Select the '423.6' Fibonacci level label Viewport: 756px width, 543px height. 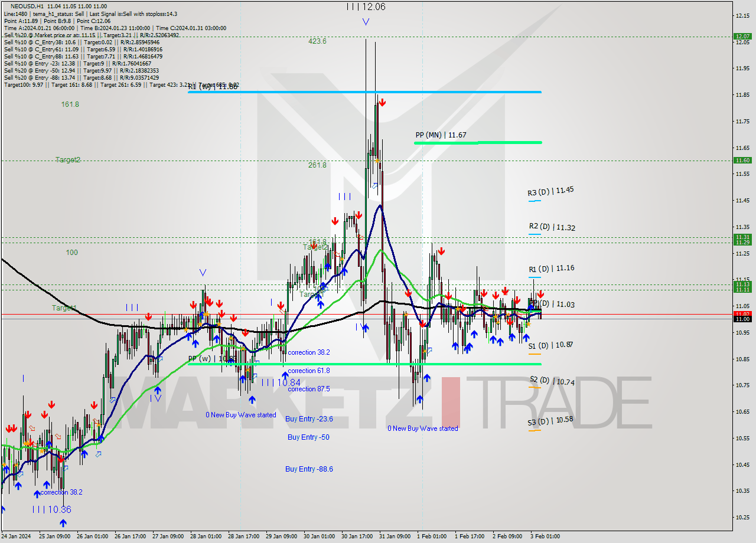click(x=317, y=41)
